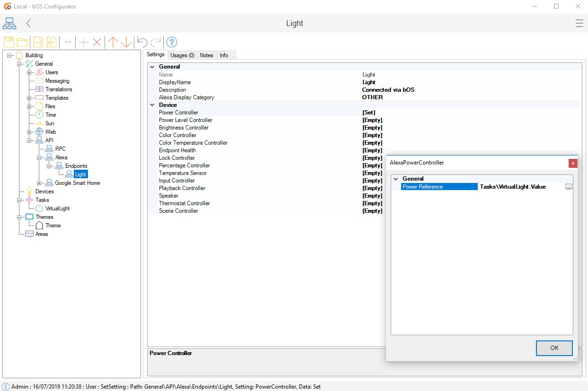Open the Notes tab
This screenshot has width=588, height=391.
pyautogui.click(x=207, y=55)
